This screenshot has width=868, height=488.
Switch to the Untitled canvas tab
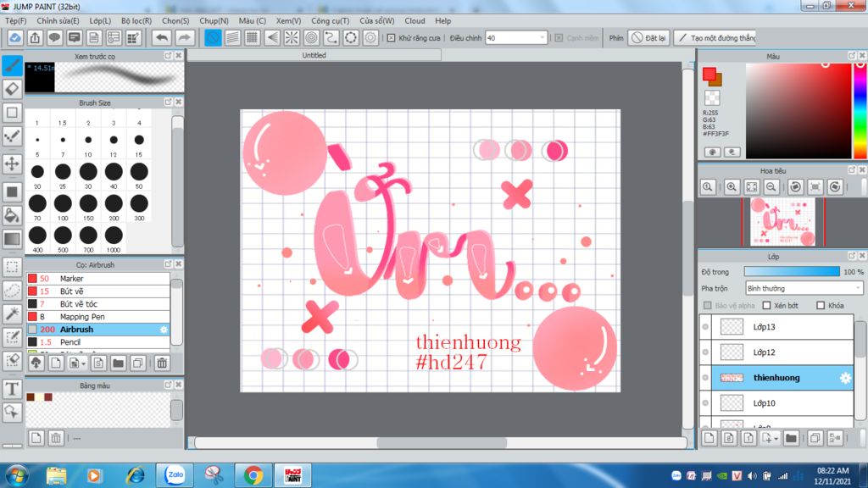coord(314,55)
